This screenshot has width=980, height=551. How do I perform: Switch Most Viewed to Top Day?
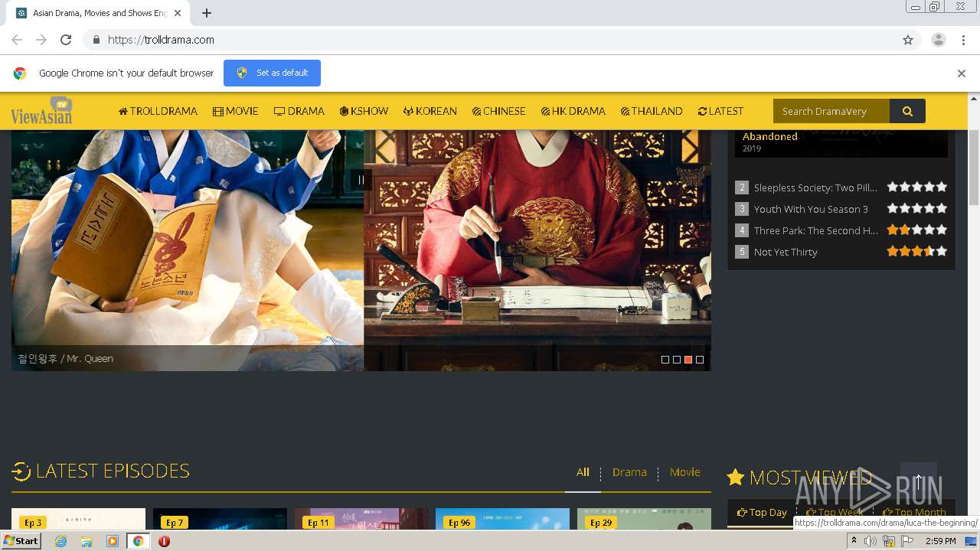point(762,512)
